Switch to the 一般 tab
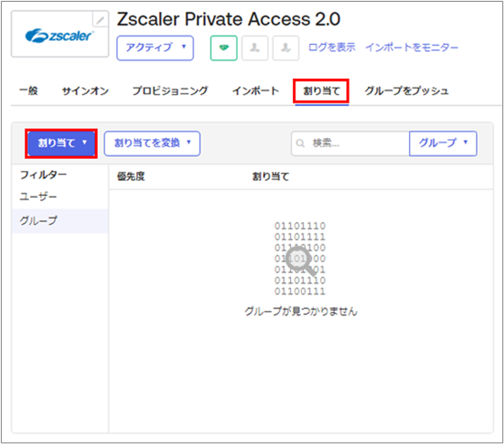This screenshot has width=504, height=444. tap(29, 91)
